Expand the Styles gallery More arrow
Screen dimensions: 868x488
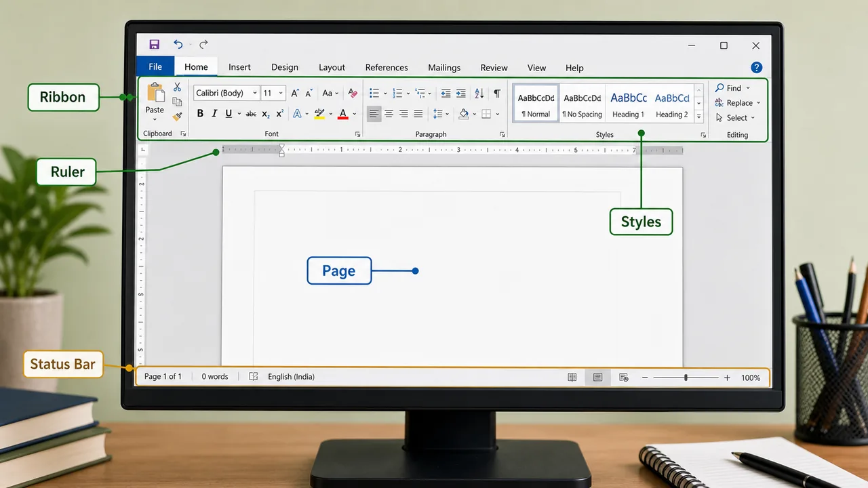699,117
